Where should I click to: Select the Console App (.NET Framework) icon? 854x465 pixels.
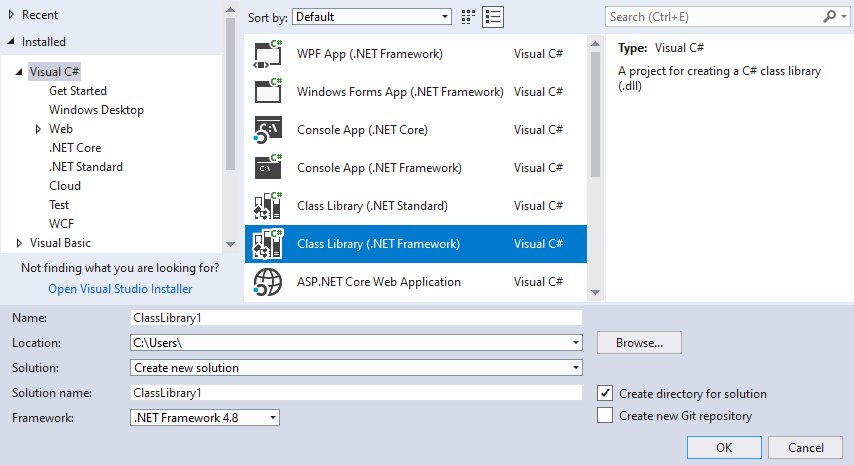point(268,168)
